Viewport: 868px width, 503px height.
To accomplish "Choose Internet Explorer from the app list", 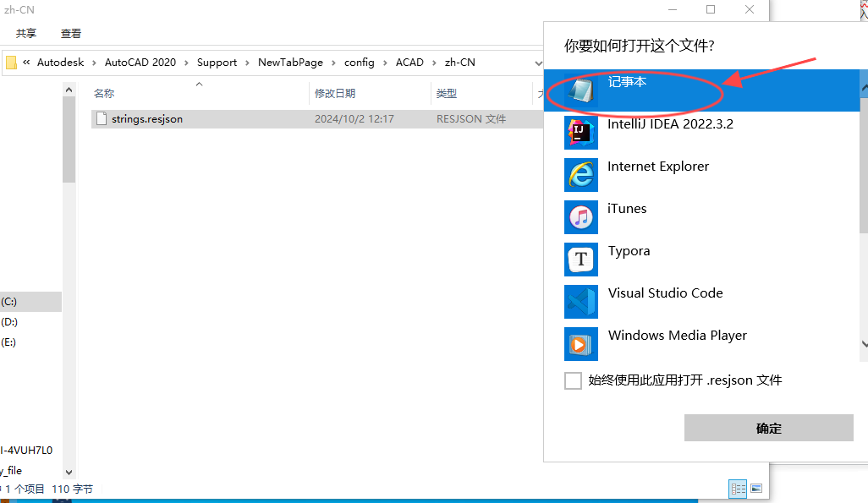I will tap(656, 167).
